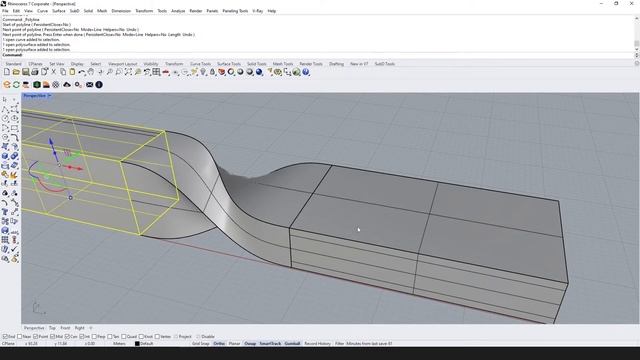The width and height of the screenshot is (640, 360).
Task: Switch to the Curve Tools toolbar tab
Action: click(x=200, y=64)
